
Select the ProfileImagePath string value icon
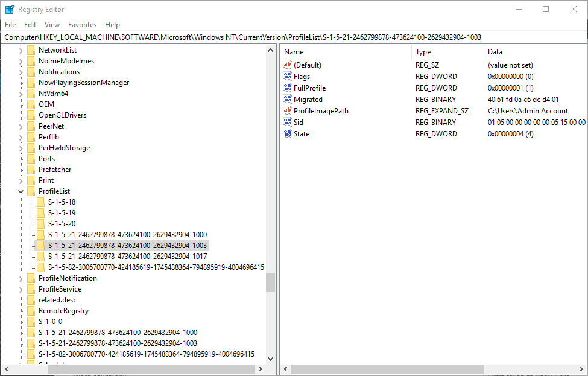tap(288, 110)
